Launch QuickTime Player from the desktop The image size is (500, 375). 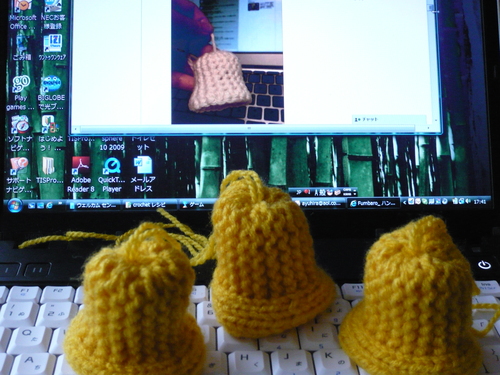pos(112,174)
